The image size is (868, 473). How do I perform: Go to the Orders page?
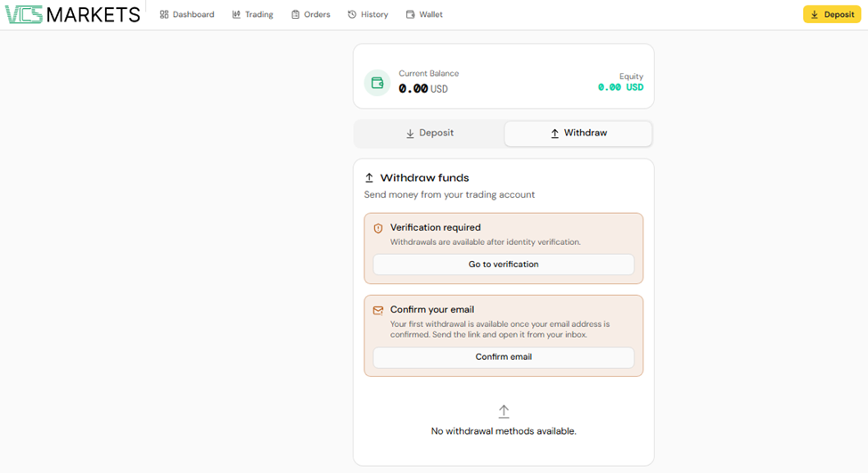click(310, 14)
